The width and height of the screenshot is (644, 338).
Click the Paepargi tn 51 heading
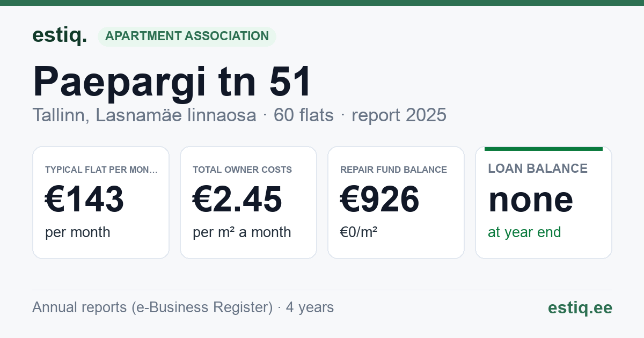[172, 82]
